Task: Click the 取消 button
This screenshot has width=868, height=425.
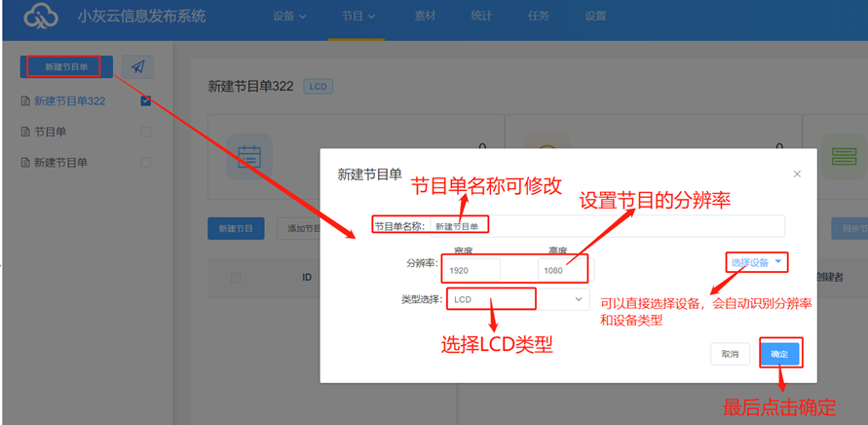Action: (730, 354)
